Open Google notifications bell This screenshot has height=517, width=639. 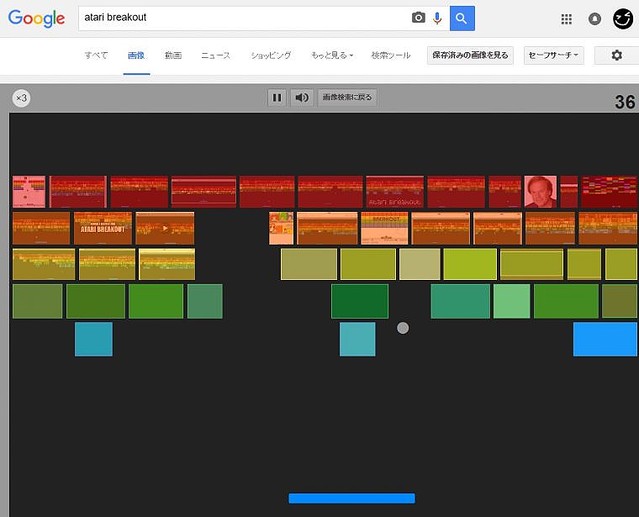(x=595, y=19)
